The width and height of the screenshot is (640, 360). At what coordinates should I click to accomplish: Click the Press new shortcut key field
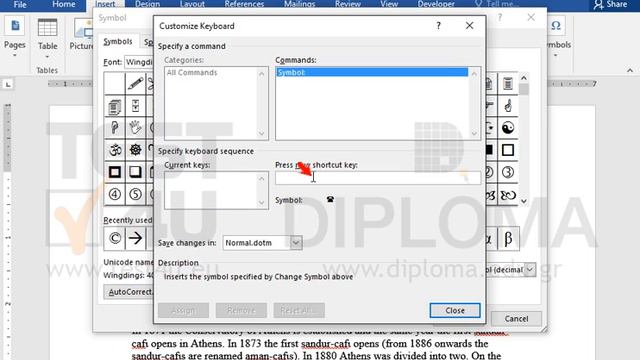point(378,178)
